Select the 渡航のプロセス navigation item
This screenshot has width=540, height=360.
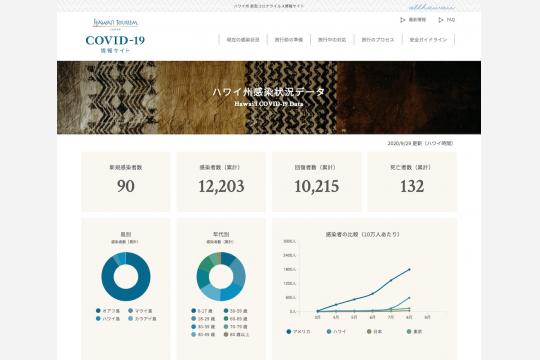click(377, 40)
